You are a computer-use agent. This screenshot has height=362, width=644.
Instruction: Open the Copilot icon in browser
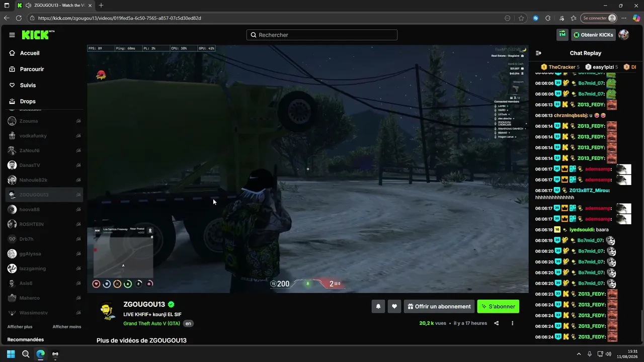(x=636, y=18)
